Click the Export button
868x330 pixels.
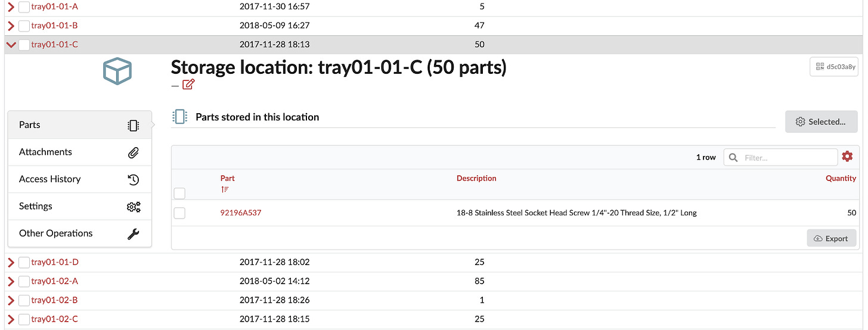(831, 238)
